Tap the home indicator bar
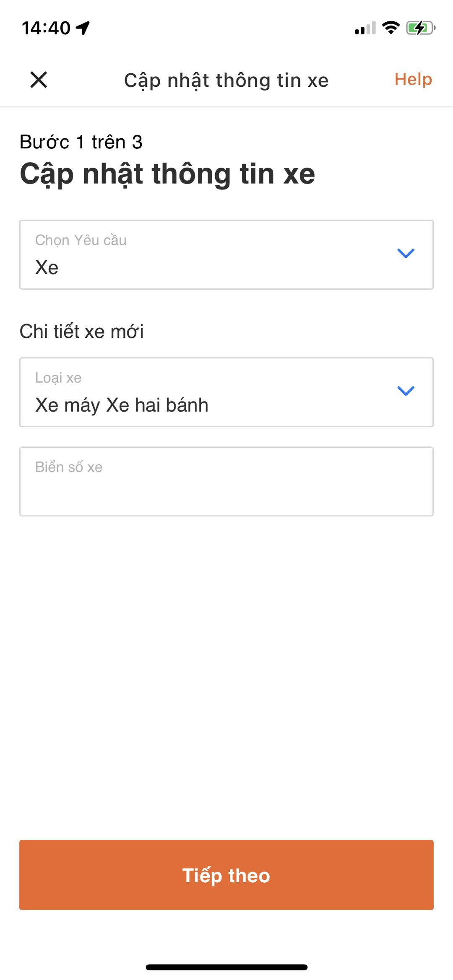 pos(226,967)
